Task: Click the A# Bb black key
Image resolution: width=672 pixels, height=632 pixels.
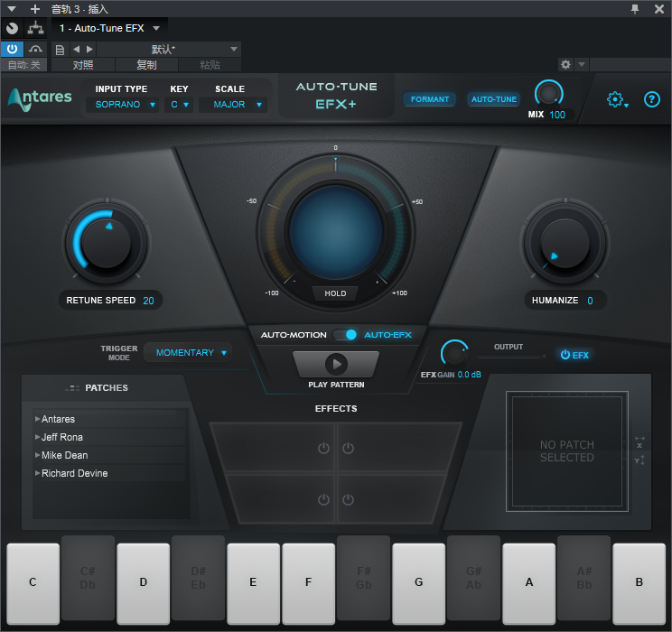Action: pyautogui.click(x=583, y=578)
